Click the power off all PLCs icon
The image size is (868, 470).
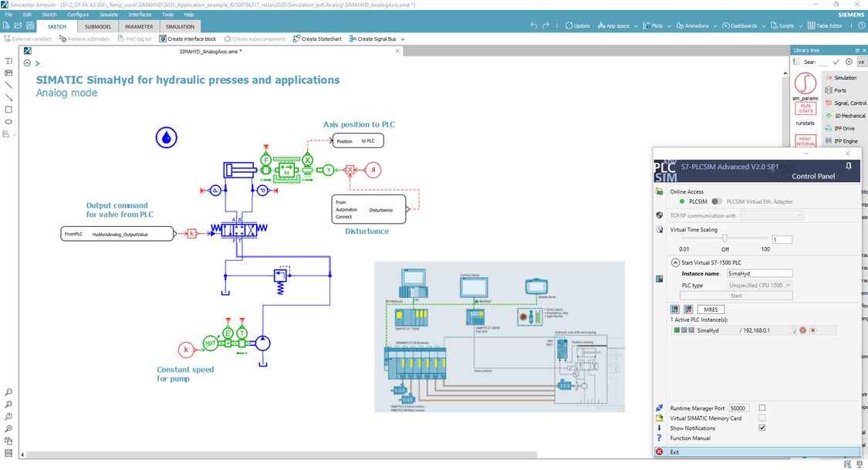click(688, 309)
